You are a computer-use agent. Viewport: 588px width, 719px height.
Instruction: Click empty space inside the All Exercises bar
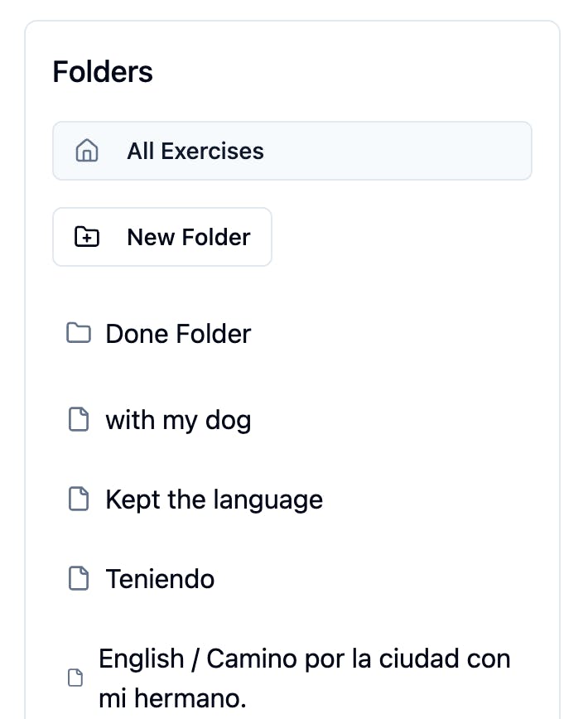tap(414, 151)
